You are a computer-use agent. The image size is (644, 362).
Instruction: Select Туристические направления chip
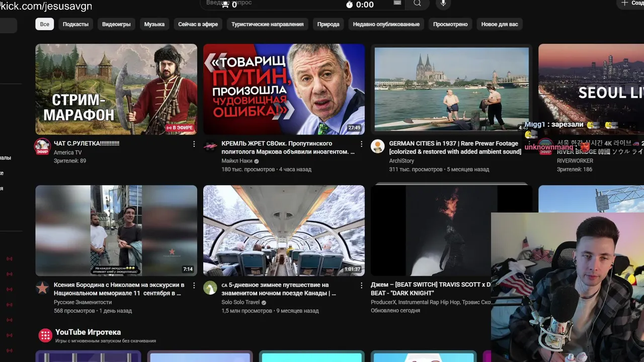267,24
